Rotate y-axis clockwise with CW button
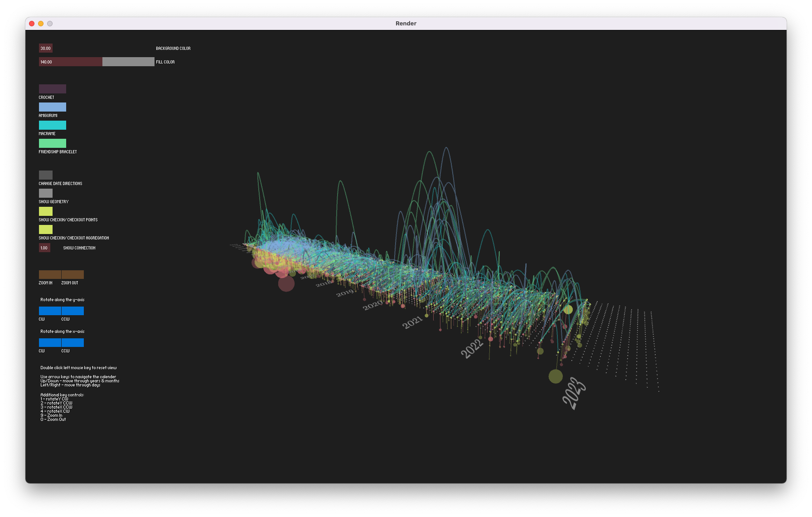This screenshot has height=517, width=812. pos(50,311)
